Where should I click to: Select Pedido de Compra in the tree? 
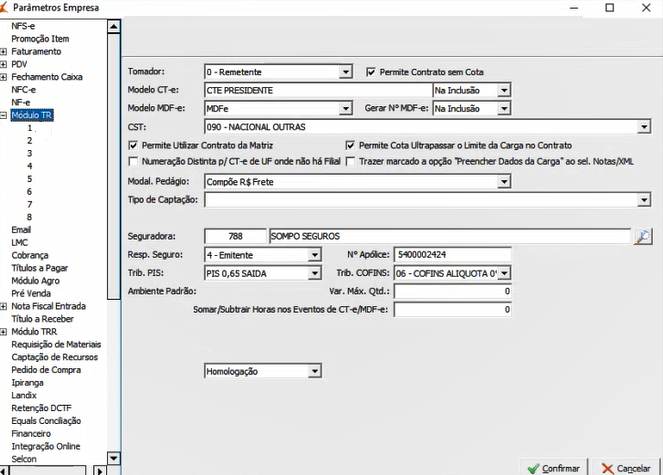pyautogui.click(x=46, y=370)
